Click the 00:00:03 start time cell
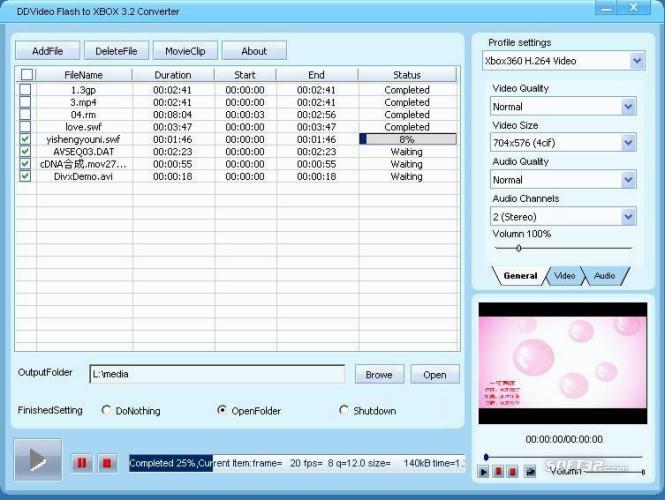Image resolution: width=665 pixels, height=500 pixels. [245, 115]
